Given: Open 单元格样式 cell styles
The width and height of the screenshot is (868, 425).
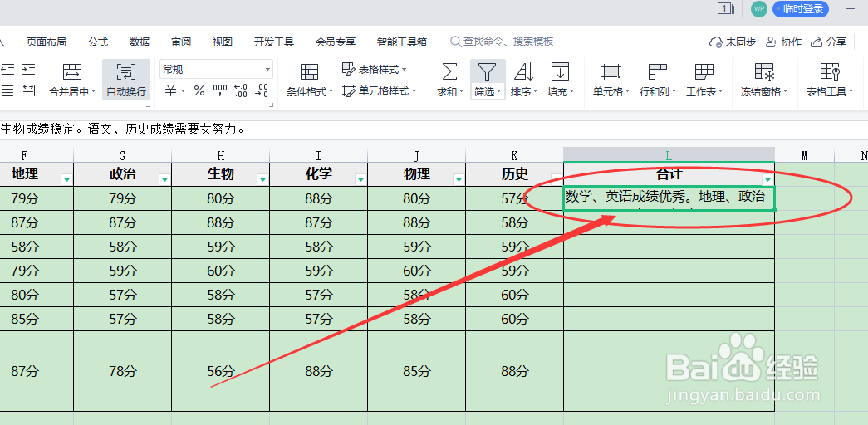Looking at the screenshot, I should coord(380,90).
